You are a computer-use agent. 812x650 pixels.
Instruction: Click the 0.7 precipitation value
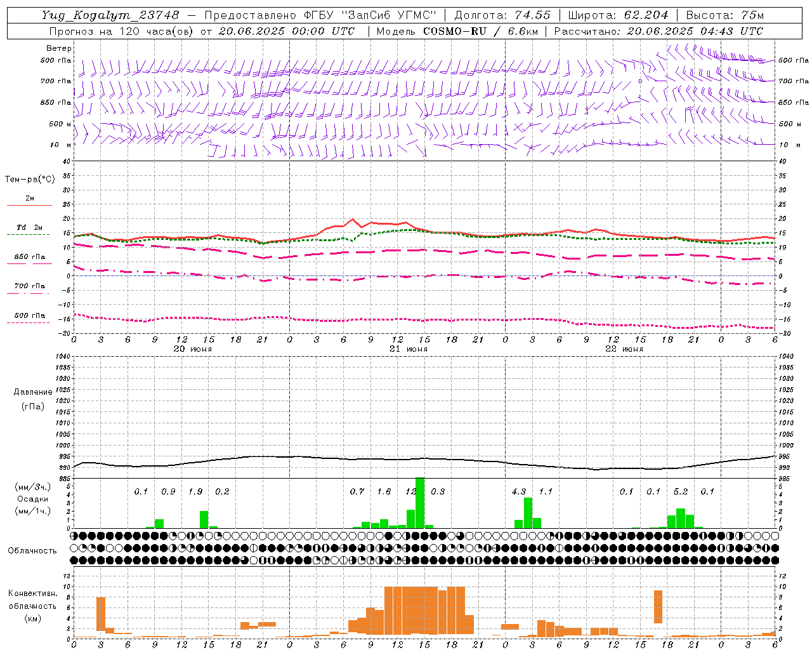point(357,491)
